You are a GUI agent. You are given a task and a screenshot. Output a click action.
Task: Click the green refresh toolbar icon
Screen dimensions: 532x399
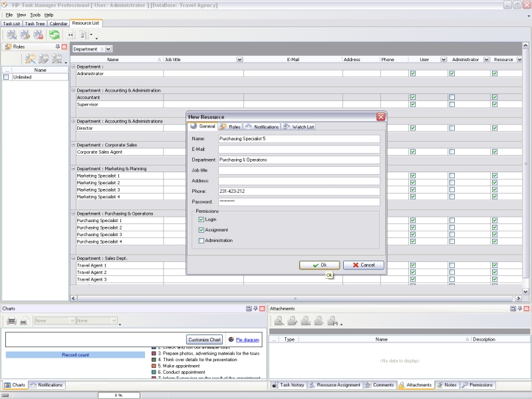click(55, 35)
